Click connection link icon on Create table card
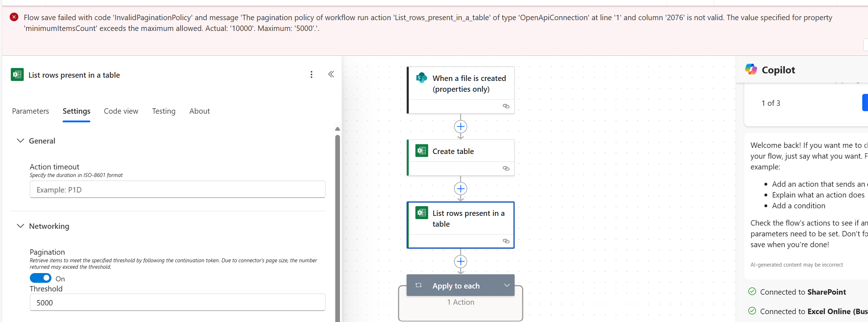 pos(506,168)
